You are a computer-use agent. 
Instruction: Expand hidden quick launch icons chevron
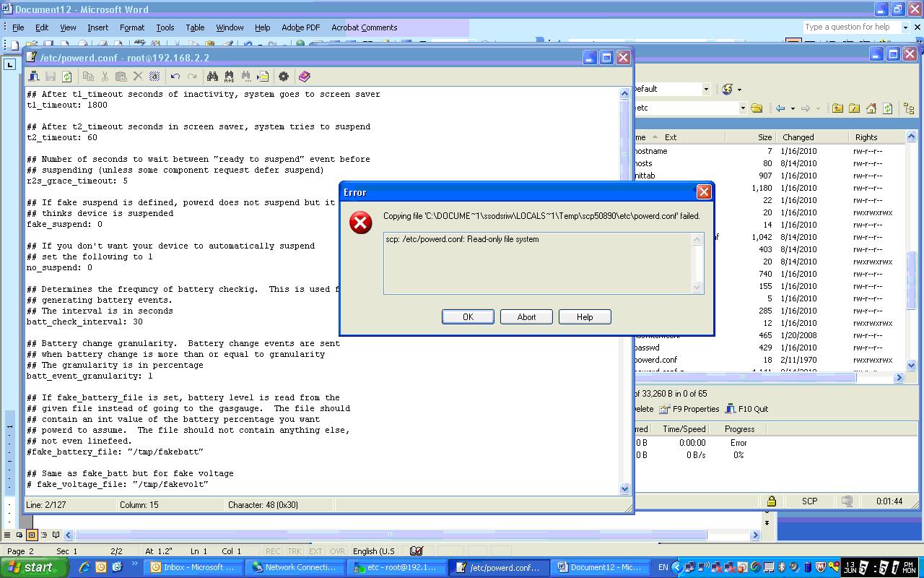tap(134, 565)
